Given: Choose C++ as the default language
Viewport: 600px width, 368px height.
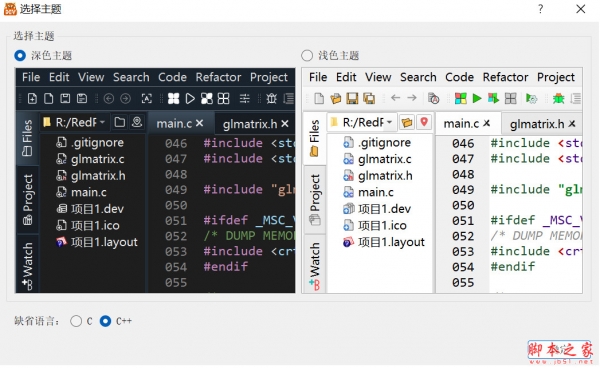Looking at the screenshot, I should [x=105, y=321].
